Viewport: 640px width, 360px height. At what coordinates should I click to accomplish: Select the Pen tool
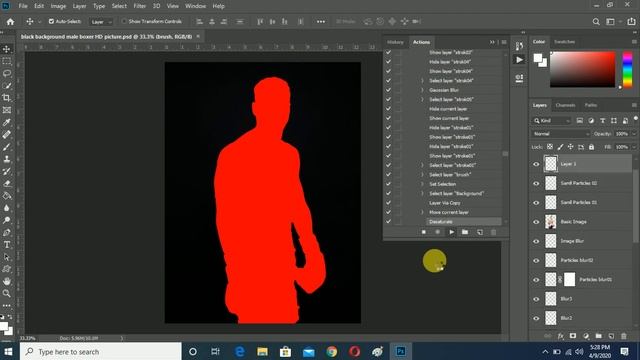[x=7, y=233]
